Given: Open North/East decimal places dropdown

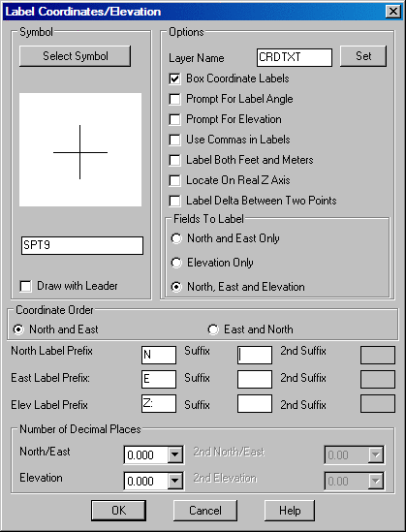Looking at the screenshot, I should pyautogui.click(x=175, y=455).
